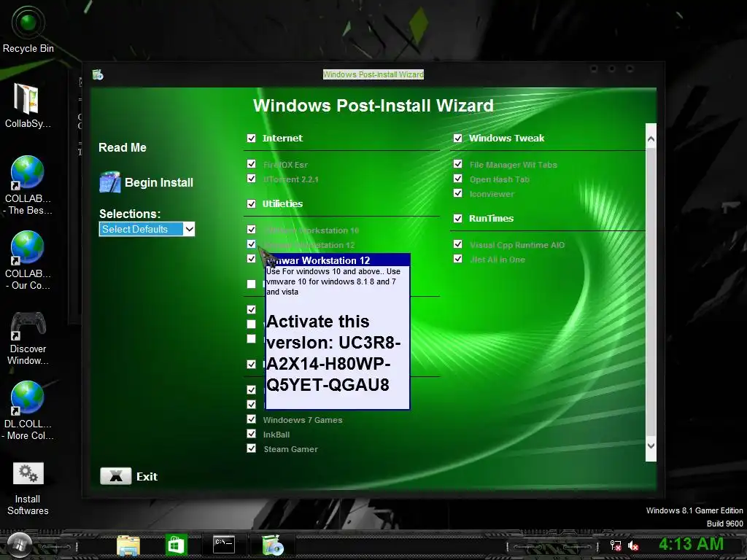747x560 pixels.
Task: Open the Windows Store taskbar icon
Action: (176, 545)
